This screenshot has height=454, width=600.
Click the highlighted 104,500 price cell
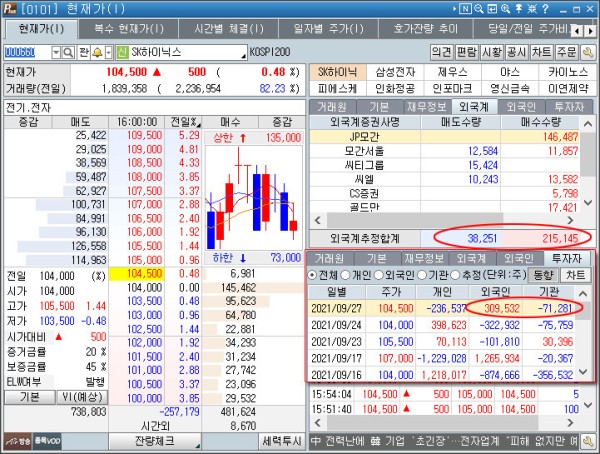coord(137,274)
